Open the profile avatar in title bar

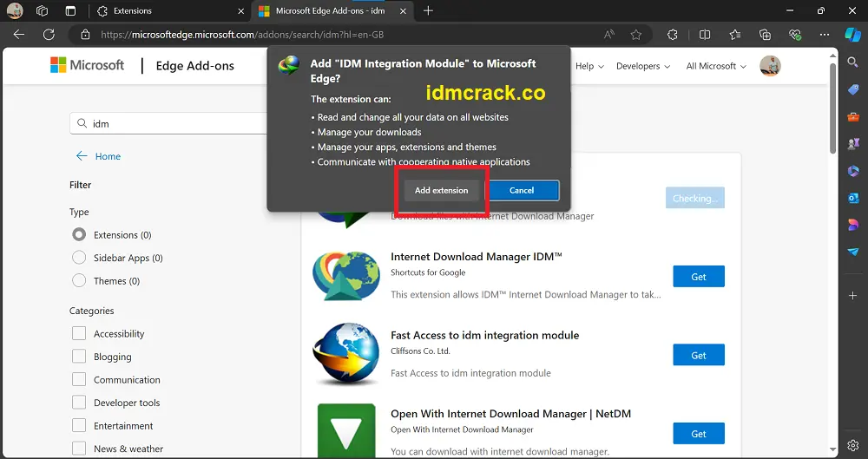pos(15,10)
